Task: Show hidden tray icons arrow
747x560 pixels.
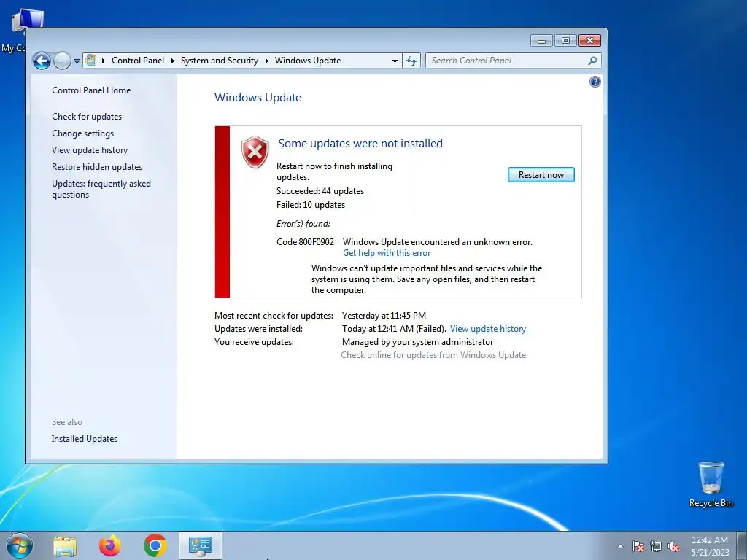Action: 620,546
